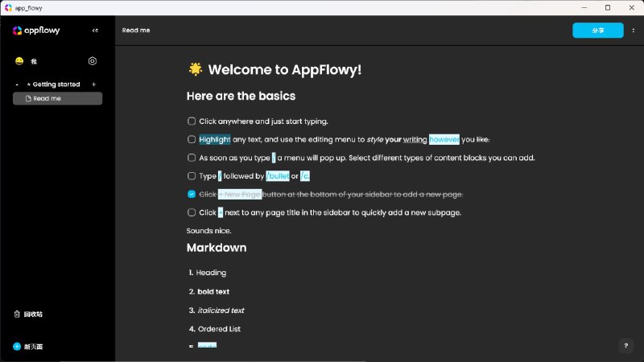Click list item '1. Heading'
644x362 pixels.
coord(208,273)
